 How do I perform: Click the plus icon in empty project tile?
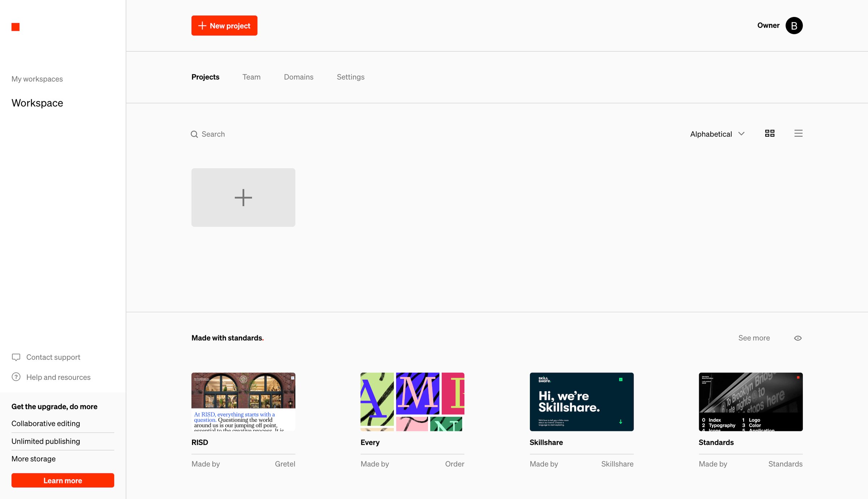[x=243, y=198]
